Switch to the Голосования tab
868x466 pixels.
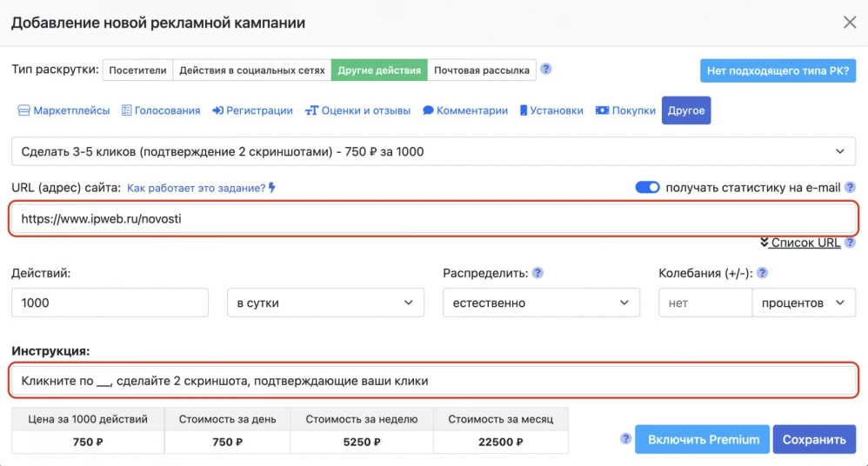point(161,110)
